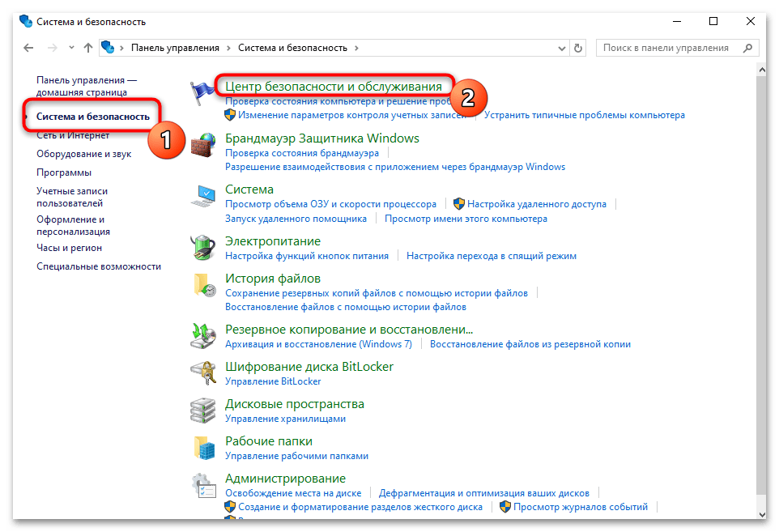
Task: Open 'Специальные возможности' category
Action: pos(99,266)
